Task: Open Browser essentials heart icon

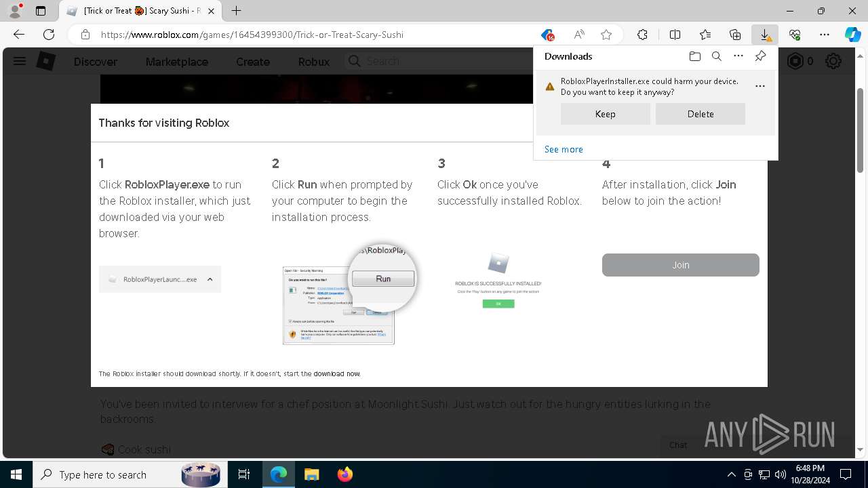Action: (x=795, y=35)
